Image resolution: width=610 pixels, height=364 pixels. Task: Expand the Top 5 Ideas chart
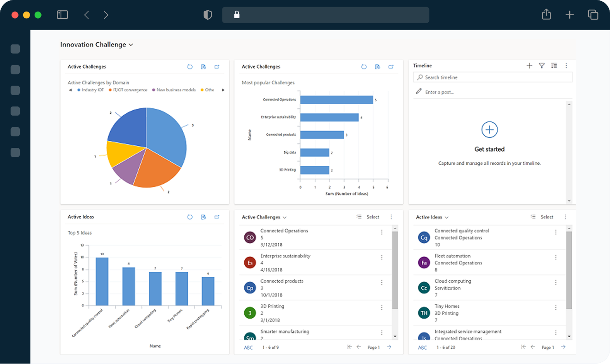coord(217,217)
